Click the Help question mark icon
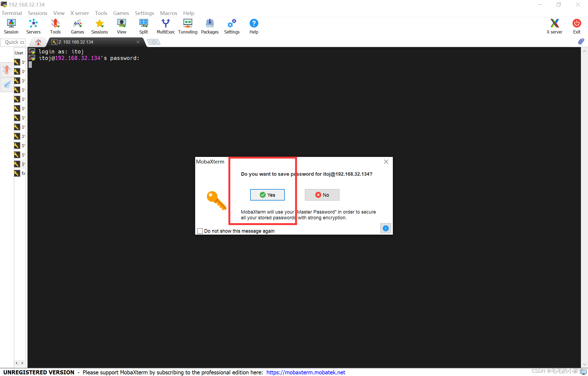The height and width of the screenshot is (376, 588). point(254,26)
